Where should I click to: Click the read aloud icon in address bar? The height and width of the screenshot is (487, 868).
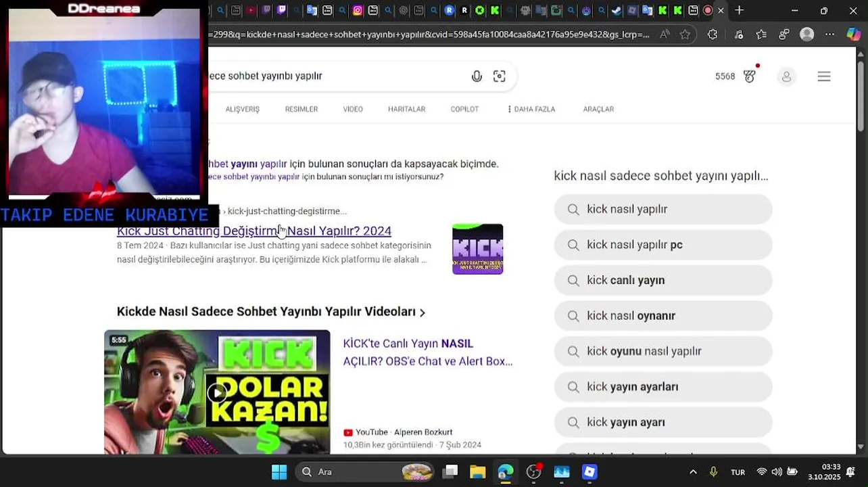[665, 34]
